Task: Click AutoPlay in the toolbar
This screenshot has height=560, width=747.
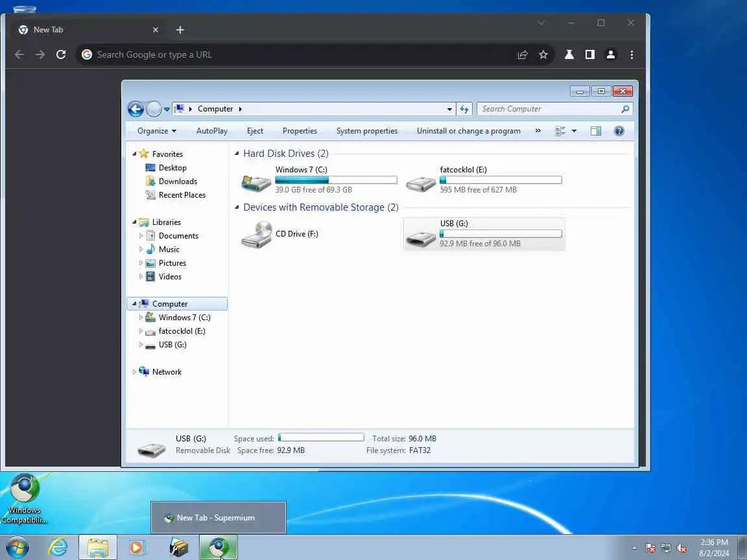Action: point(212,131)
